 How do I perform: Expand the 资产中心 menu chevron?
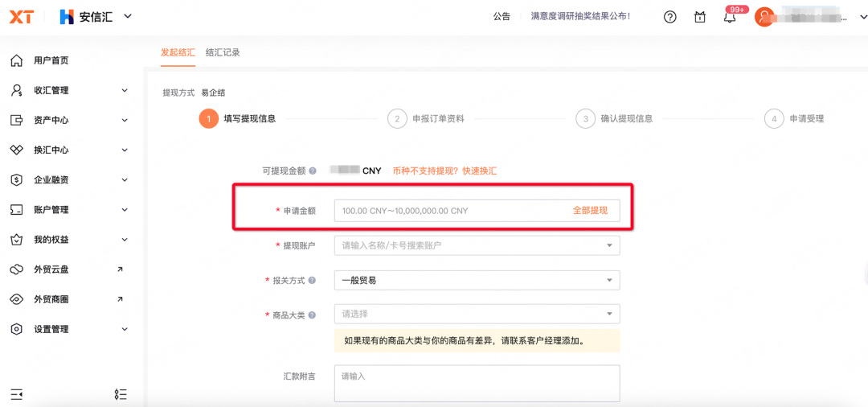(125, 120)
